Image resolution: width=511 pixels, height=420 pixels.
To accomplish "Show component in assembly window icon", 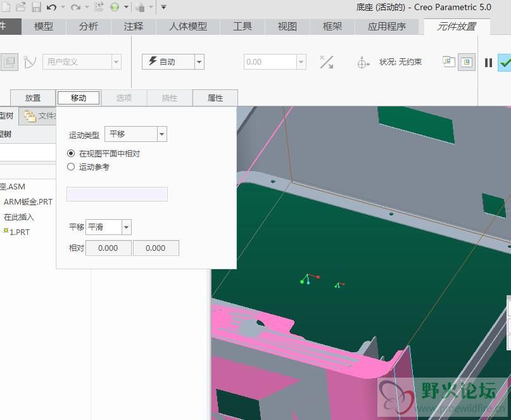I will coord(466,61).
